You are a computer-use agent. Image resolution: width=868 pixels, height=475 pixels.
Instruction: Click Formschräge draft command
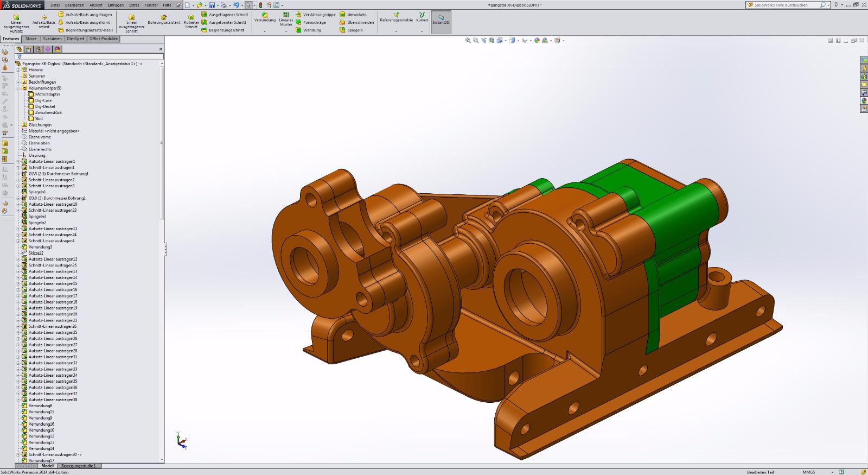coord(311,22)
